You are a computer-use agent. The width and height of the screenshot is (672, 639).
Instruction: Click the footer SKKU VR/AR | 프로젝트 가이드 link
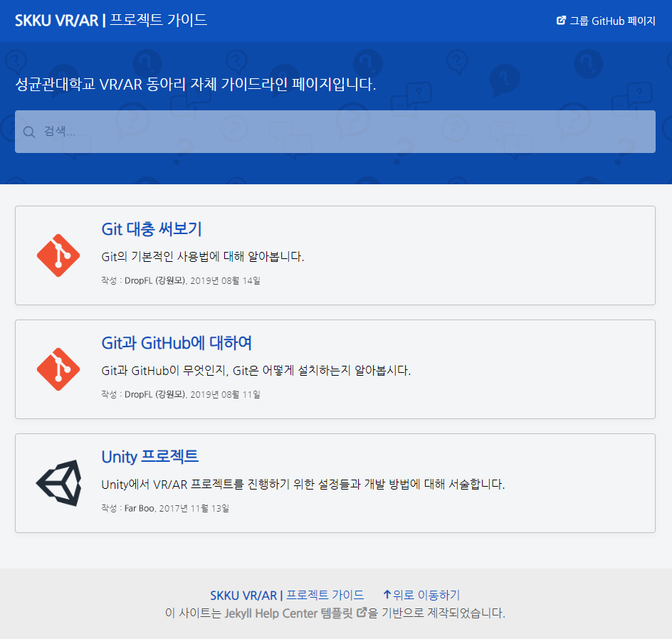(287, 595)
